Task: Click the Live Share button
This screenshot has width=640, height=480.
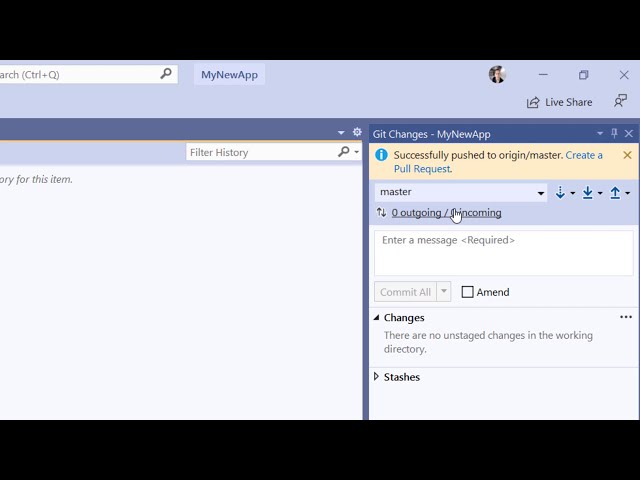Action: click(560, 102)
